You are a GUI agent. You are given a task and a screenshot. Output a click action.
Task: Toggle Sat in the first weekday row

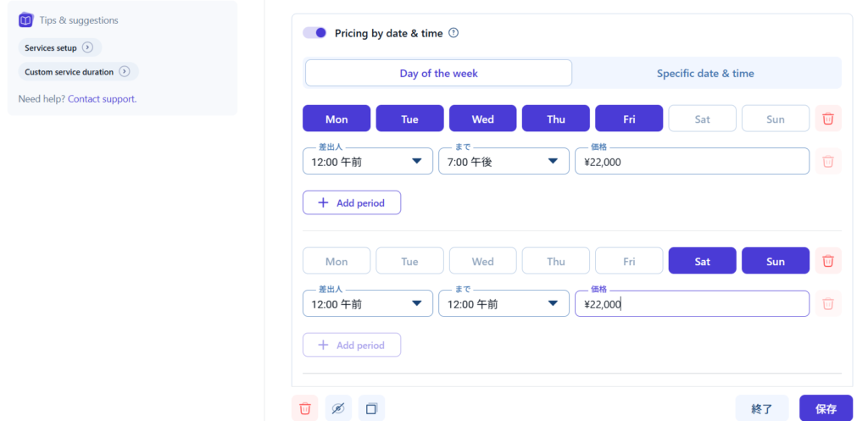coord(702,119)
